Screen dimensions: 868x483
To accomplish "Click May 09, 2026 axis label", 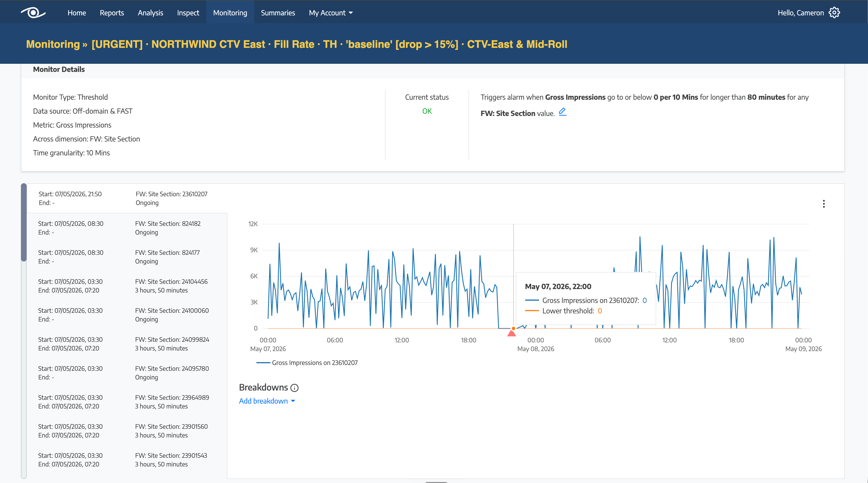I will coord(803,349).
